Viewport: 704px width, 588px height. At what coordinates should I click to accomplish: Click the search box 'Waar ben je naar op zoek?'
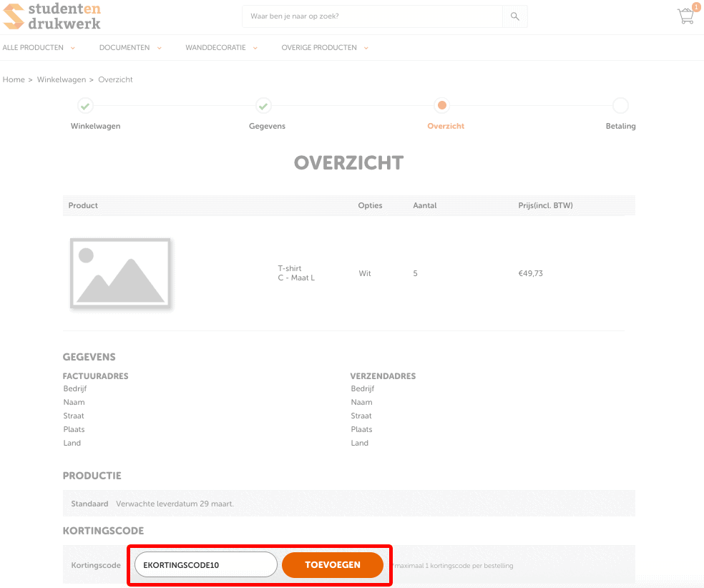[x=372, y=16]
